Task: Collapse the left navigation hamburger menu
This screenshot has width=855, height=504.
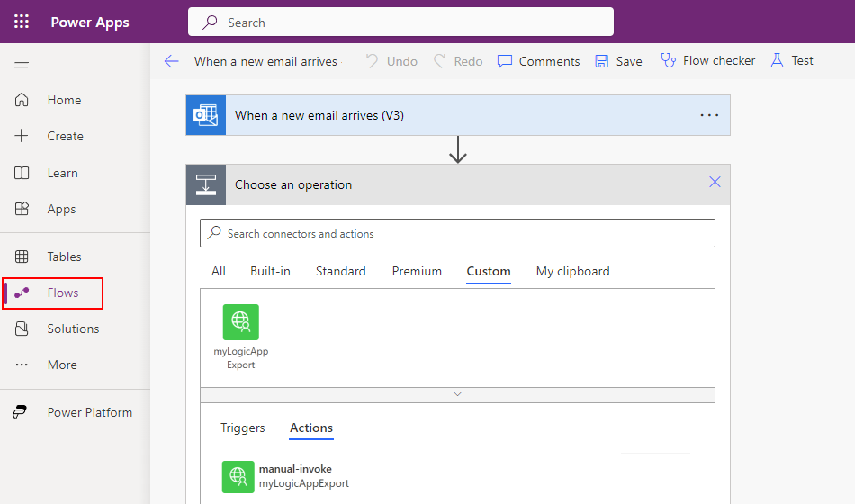Action: (22, 62)
